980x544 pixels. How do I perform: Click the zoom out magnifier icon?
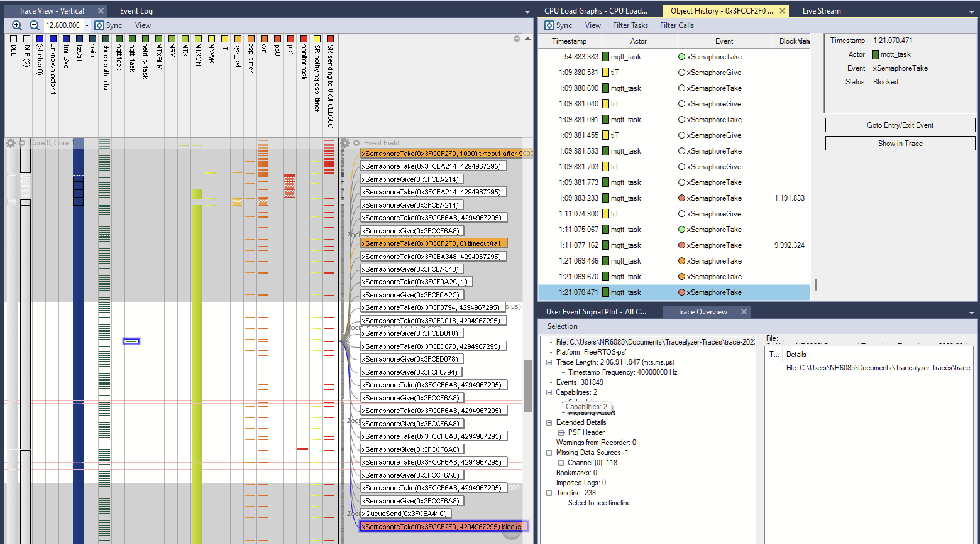(x=34, y=25)
